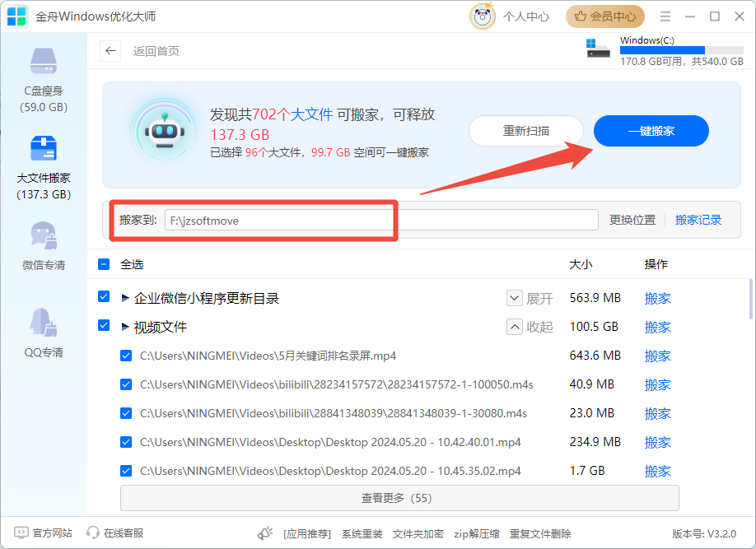Screen dimensions: 756x549
Task: Click 官方网站 link text
Action: 52,533
